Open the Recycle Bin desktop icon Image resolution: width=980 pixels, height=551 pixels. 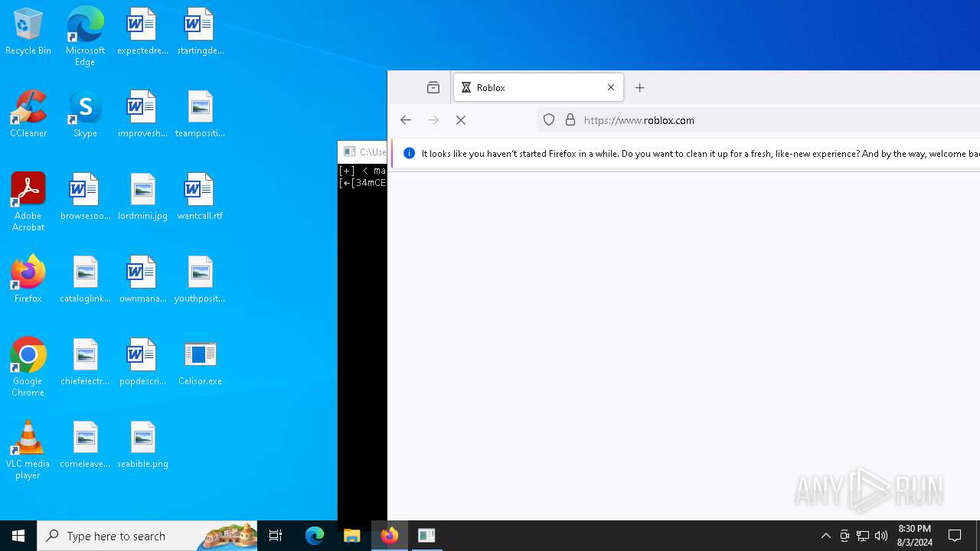point(28,32)
